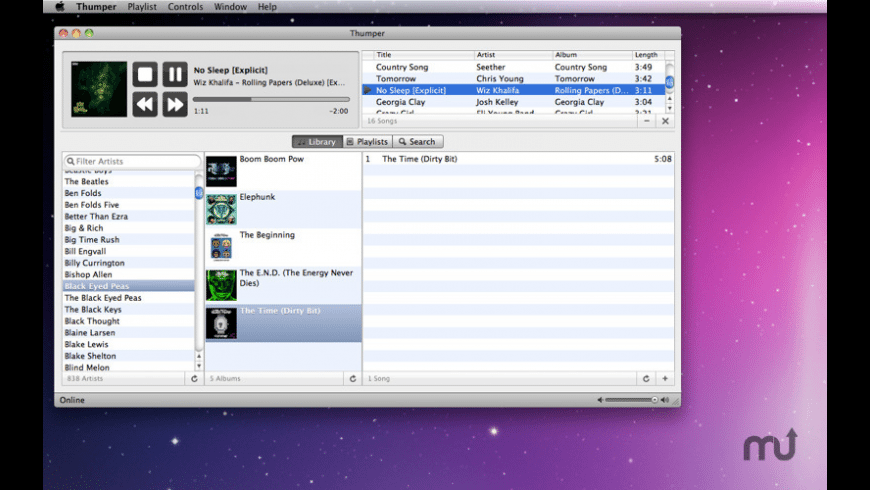The height and width of the screenshot is (490, 870).
Task: Switch to the Playlists tab
Action: coord(367,142)
